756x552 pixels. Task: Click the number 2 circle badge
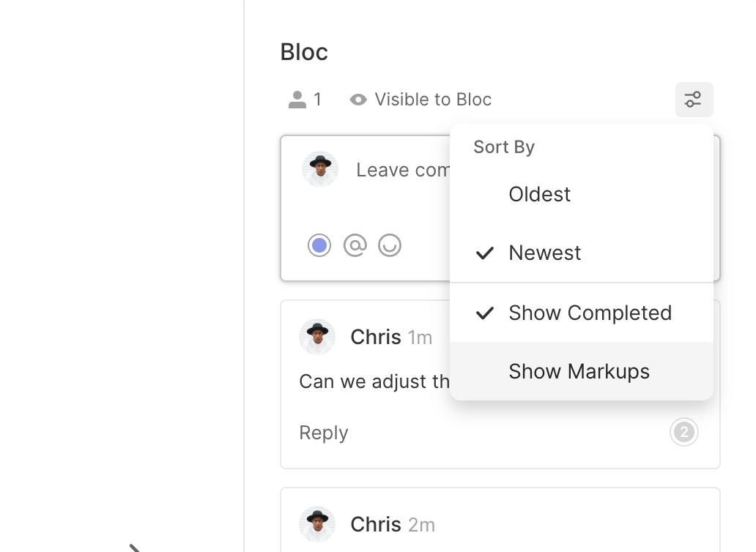tap(683, 433)
